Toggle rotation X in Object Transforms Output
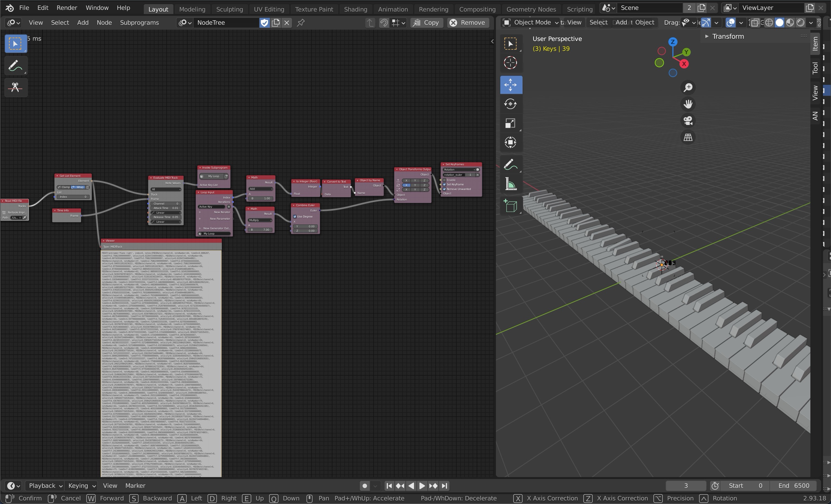Screen dimensions: 831x504 406,185
